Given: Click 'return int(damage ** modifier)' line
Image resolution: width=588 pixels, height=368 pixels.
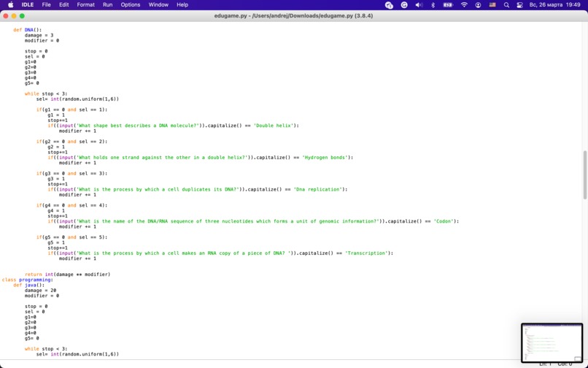Looking at the screenshot, I should click(68, 275).
